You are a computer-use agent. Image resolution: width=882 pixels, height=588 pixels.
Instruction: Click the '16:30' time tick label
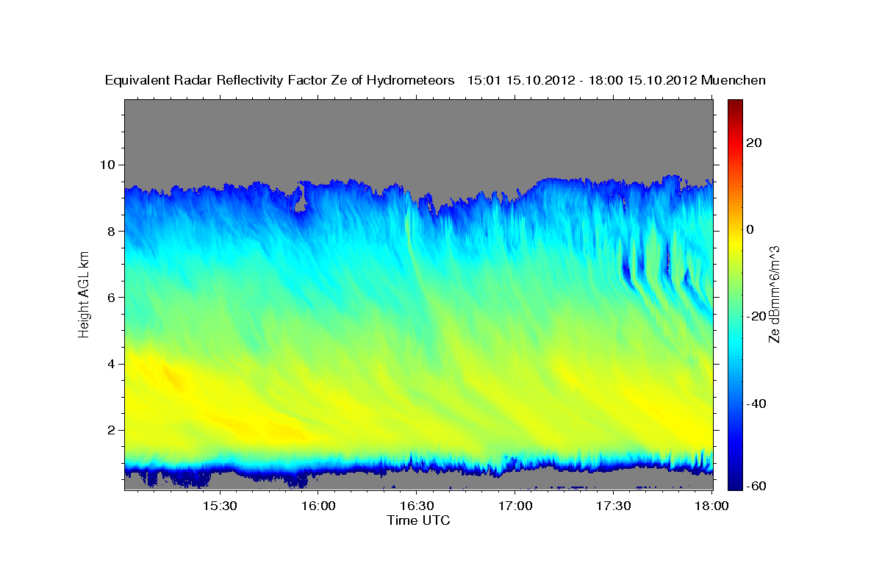pyautogui.click(x=417, y=506)
